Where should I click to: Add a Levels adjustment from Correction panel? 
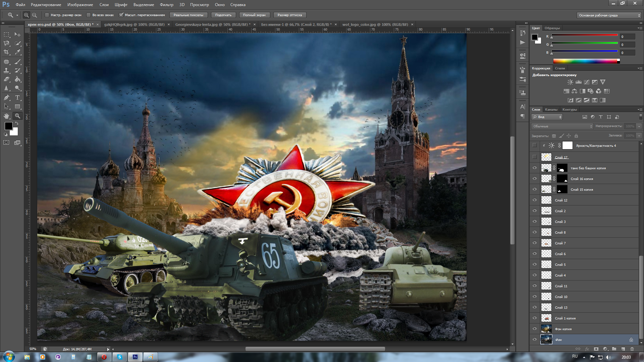579,82
